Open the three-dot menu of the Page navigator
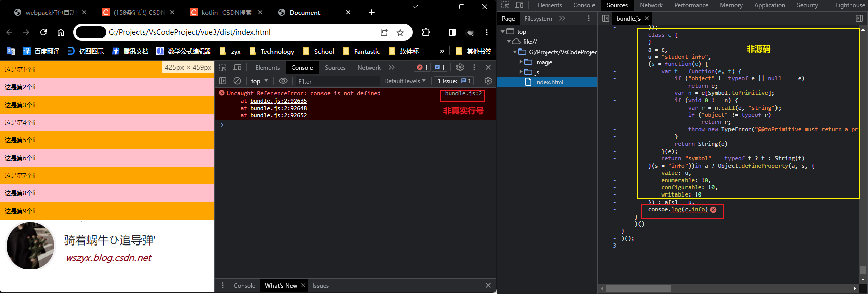Screen dimensions: 868x294 pyautogui.click(x=589, y=18)
